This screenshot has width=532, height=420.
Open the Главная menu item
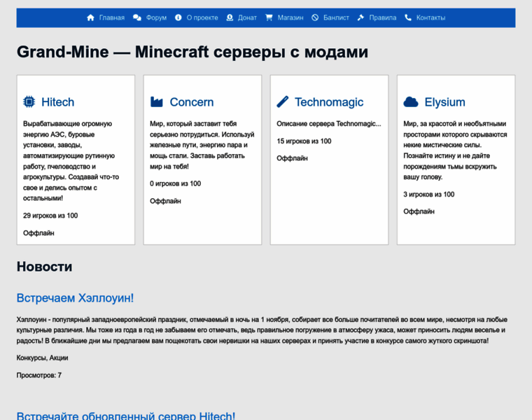point(111,17)
